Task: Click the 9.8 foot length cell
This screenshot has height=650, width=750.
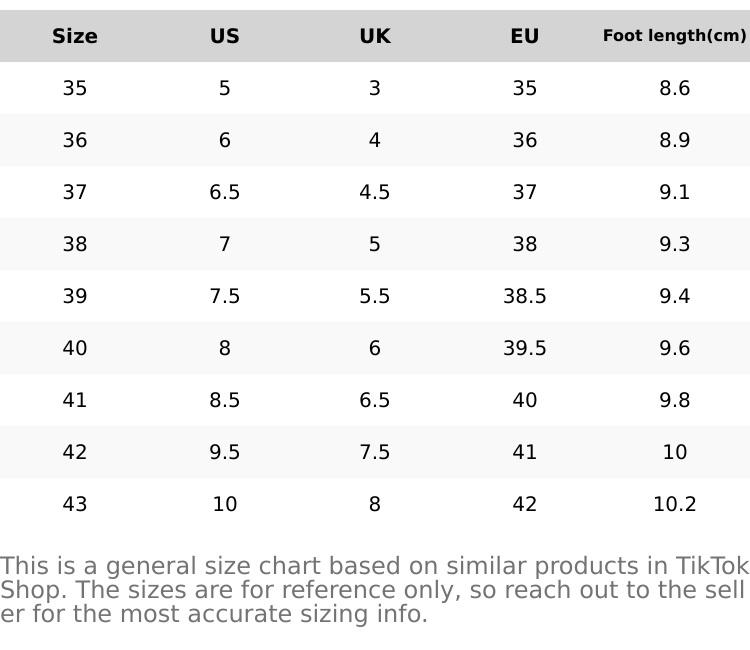Action: [675, 400]
